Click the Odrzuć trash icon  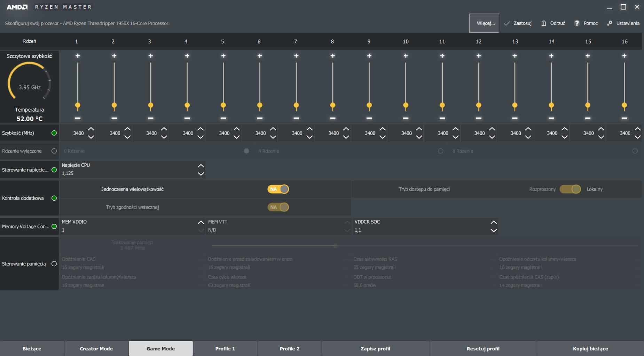(543, 23)
